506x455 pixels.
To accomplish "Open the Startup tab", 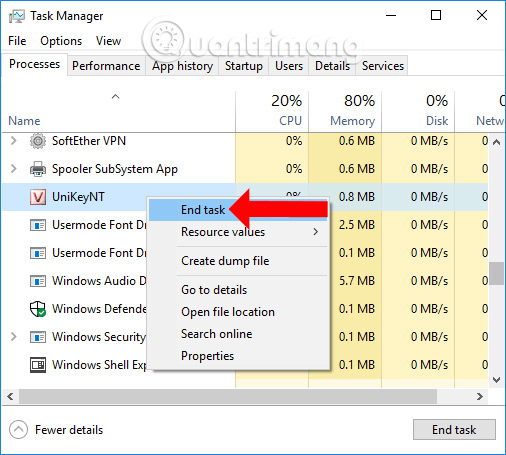I will (244, 66).
